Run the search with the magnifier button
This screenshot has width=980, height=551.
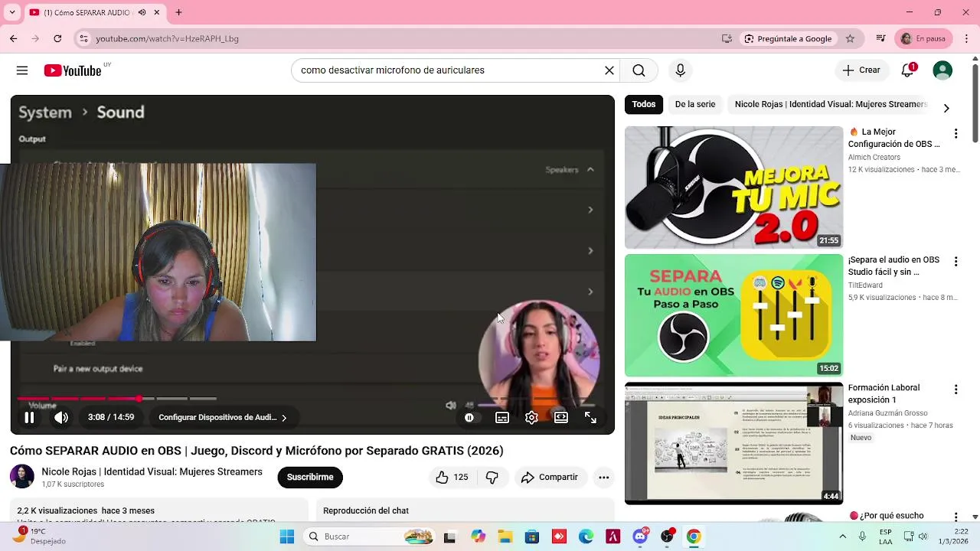[x=639, y=70]
